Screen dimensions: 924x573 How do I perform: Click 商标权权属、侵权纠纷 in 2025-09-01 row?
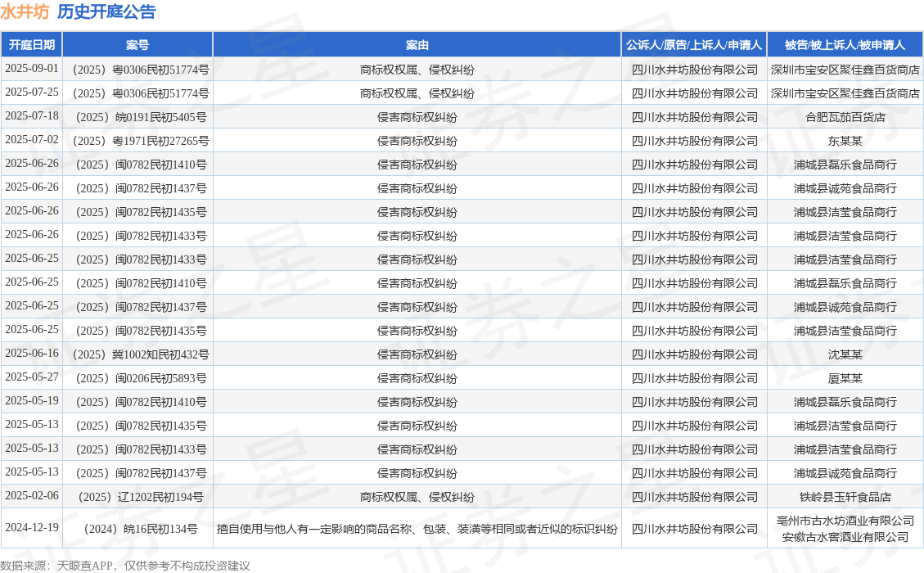(417, 70)
